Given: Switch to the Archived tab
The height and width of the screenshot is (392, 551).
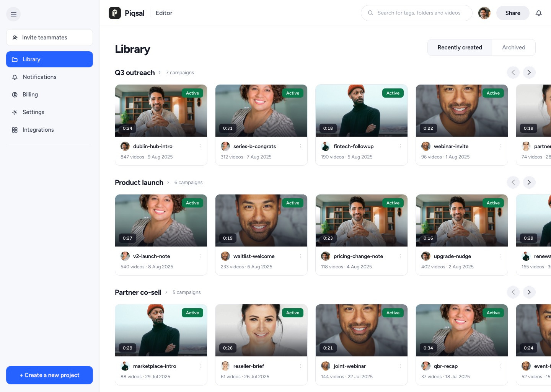Looking at the screenshot, I should pos(514,47).
